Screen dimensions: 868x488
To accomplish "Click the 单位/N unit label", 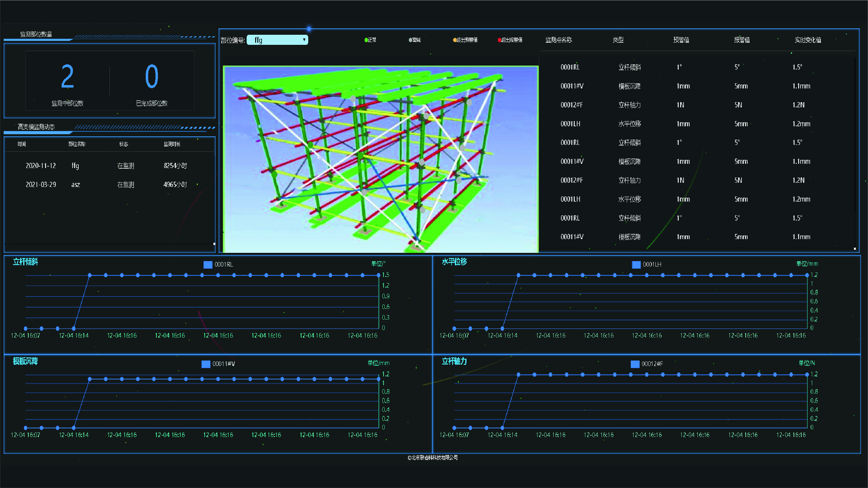I will [x=807, y=363].
